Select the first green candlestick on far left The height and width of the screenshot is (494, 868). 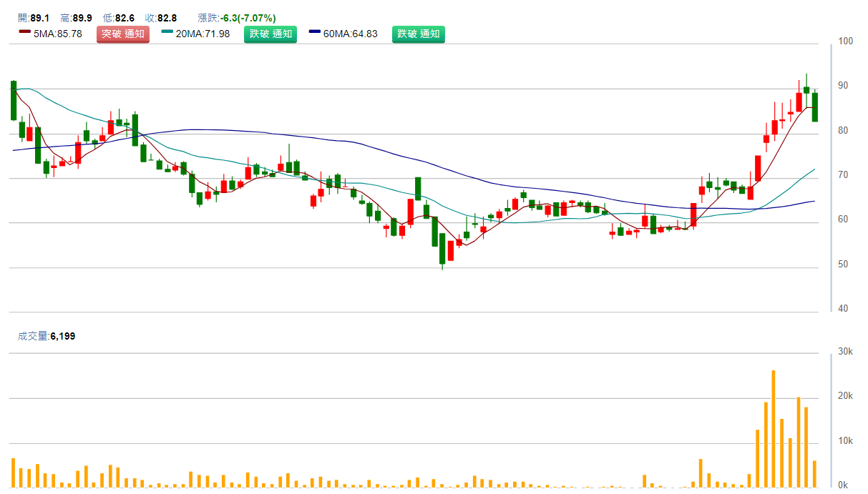point(13,100)
